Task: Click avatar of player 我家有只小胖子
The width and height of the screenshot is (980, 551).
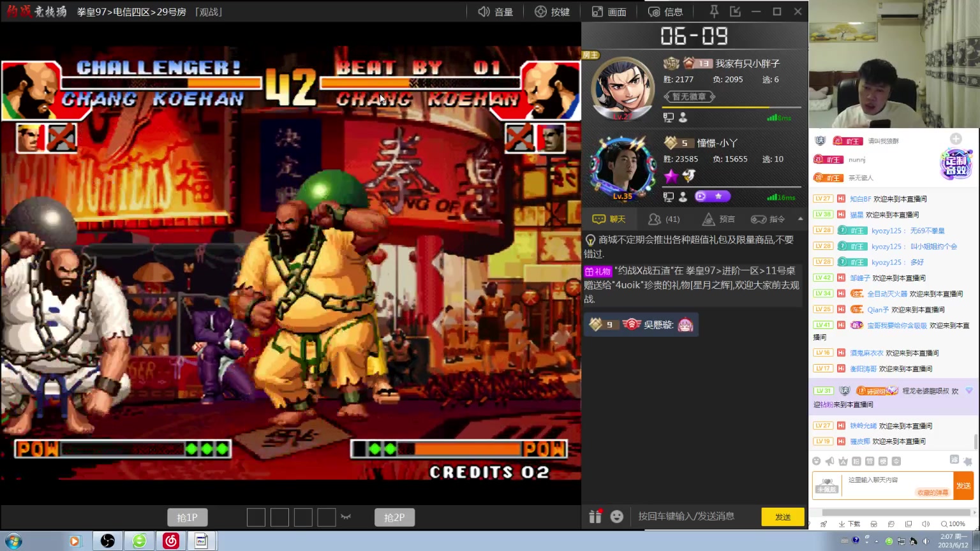Action: 622,89
